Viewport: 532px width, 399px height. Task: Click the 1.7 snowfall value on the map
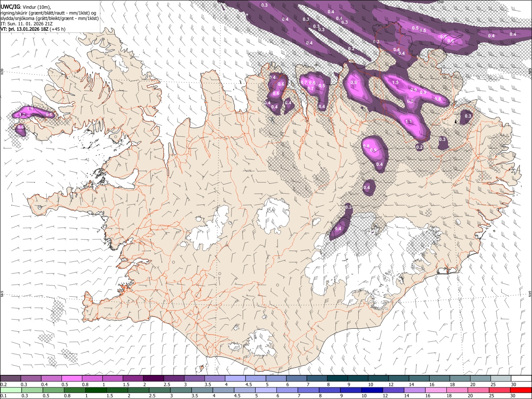coord(22,115)
